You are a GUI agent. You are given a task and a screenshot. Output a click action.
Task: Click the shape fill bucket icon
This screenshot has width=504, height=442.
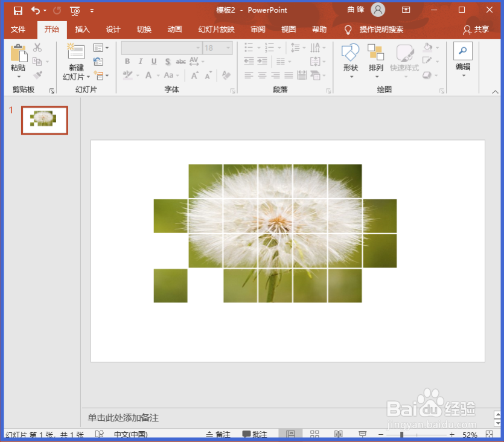tap(427, 48)
